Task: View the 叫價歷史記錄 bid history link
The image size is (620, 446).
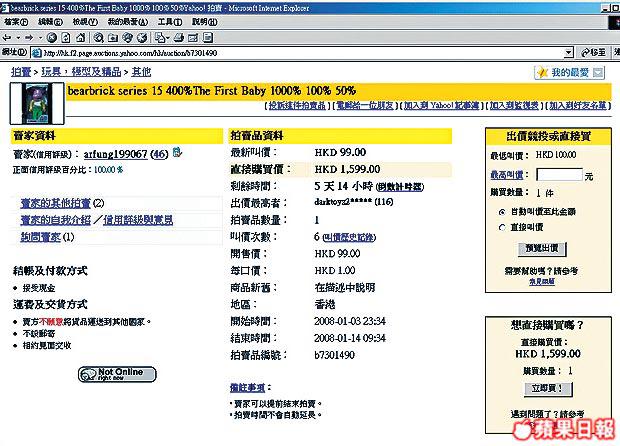Action: click(x=348, y=237)
